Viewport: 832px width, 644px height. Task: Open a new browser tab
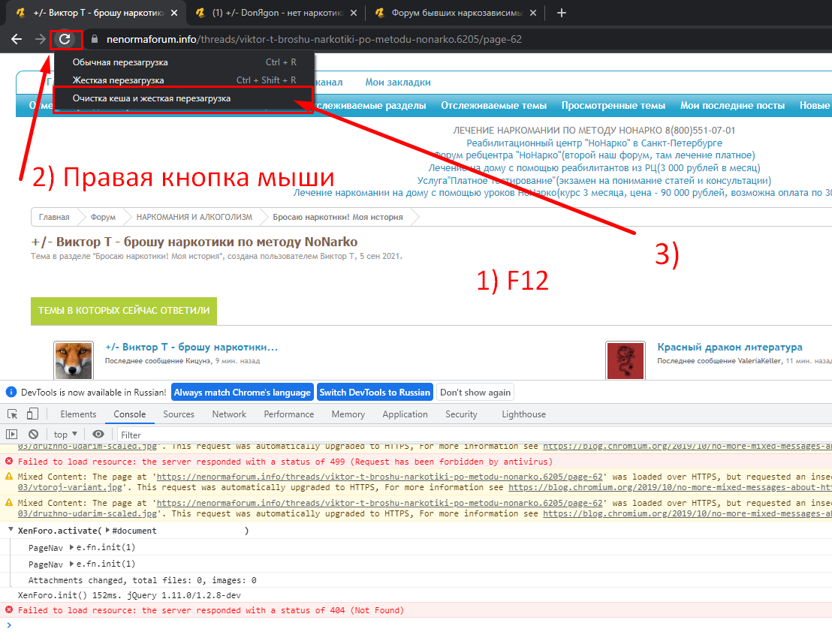[562, 13]
